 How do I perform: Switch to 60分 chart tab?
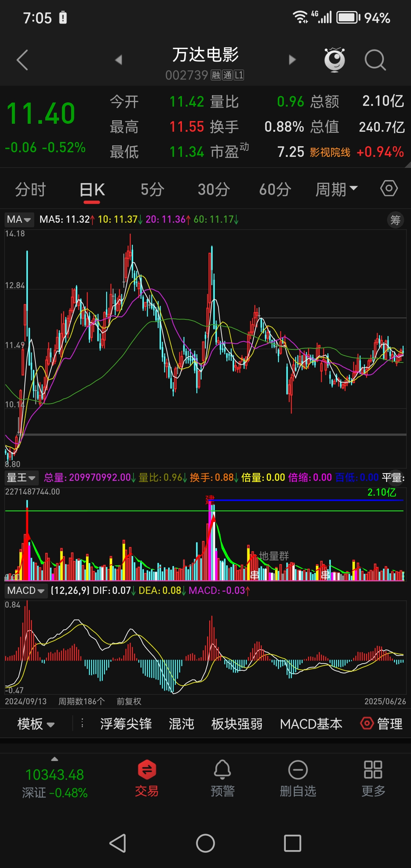(x=275, y=189)
